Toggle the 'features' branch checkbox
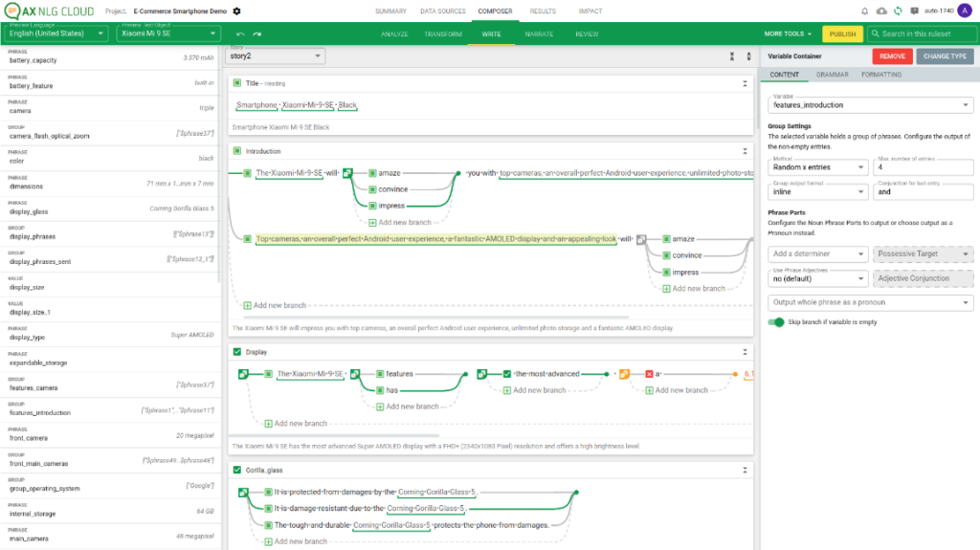Image resolution: width=980 pixels, height=550 pixels. tap(379, 374)
